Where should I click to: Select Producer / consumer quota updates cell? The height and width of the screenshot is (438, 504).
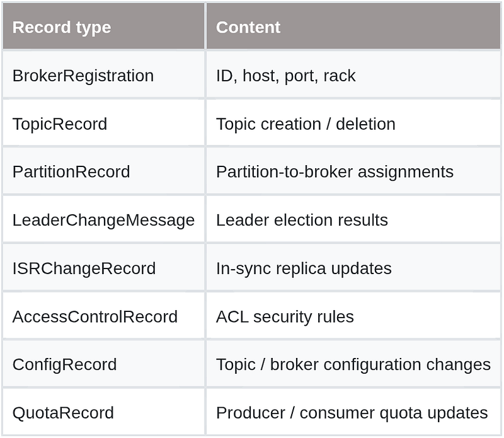pos(353,412)
